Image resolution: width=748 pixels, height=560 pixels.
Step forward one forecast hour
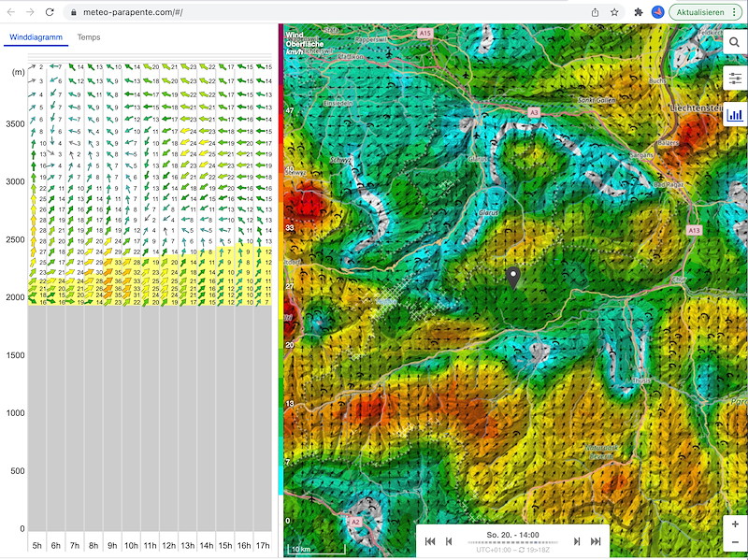(577, 541)
